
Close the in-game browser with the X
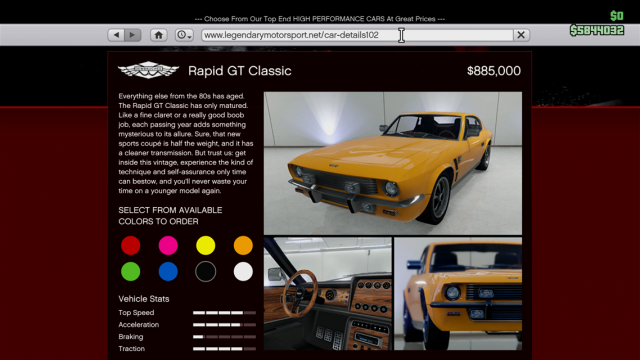pos(521,35)
